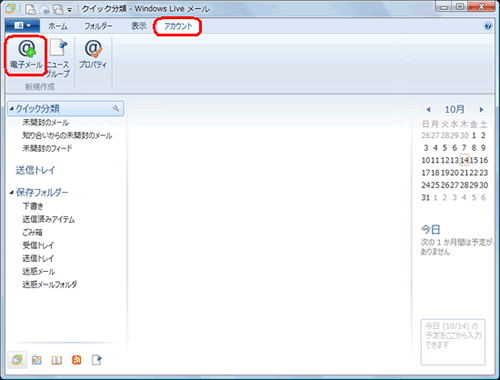Open the Newsgroups icon at bottom

97,360
